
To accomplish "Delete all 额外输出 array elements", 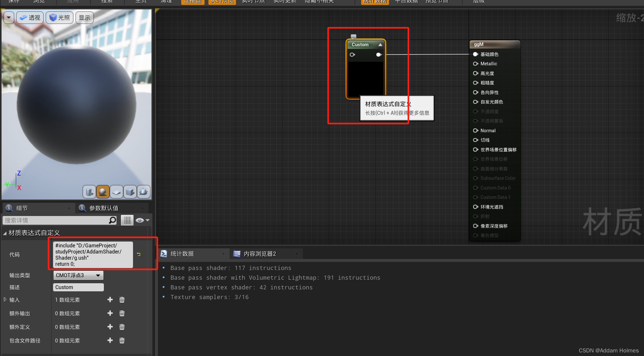I will pos(122,313).
